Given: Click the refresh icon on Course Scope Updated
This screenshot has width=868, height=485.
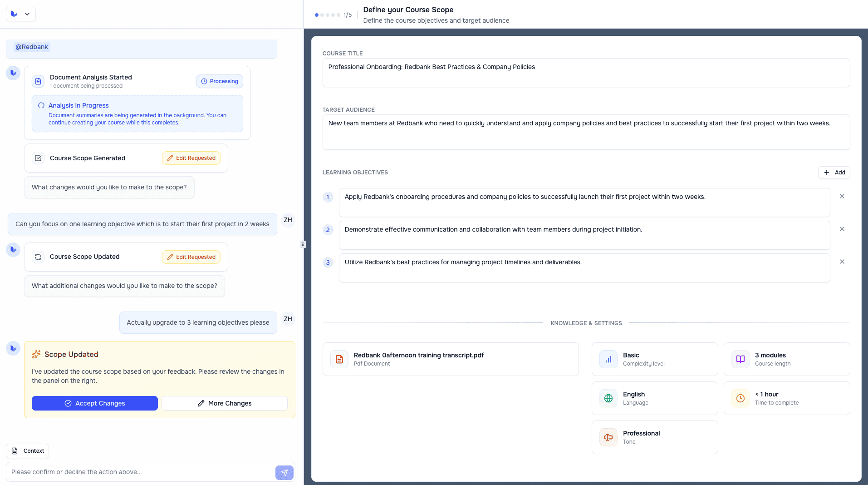Looking at the screenshot, I should [x=38, y=257].
